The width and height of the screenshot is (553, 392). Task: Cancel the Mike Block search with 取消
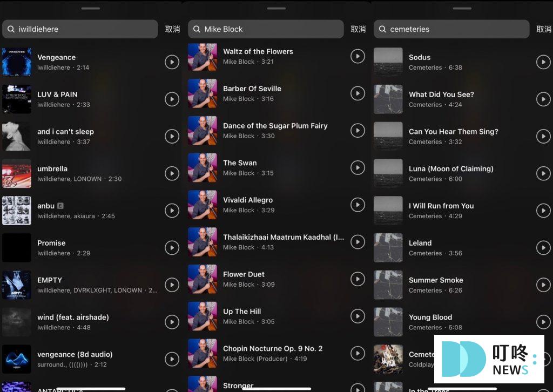pos(359,29)
